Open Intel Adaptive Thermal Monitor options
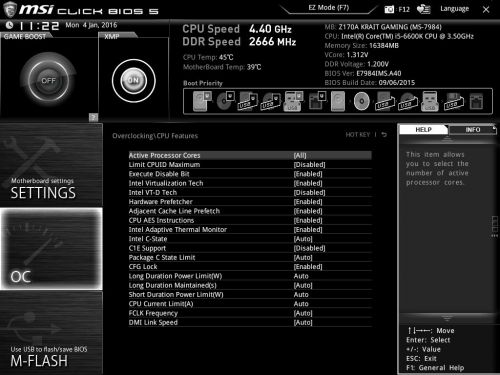Viewport: 500px width, 375px height. coord(250,230)
